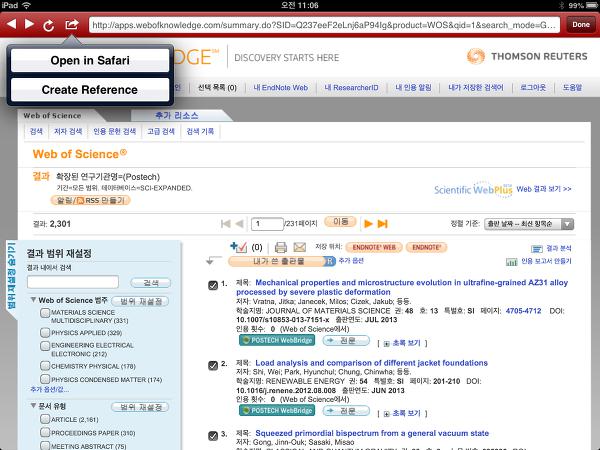Check Materials Science Multidisciplinary filter
Image resolution: width=600 pixels, height=450 pixels.
tap(45, 313)
